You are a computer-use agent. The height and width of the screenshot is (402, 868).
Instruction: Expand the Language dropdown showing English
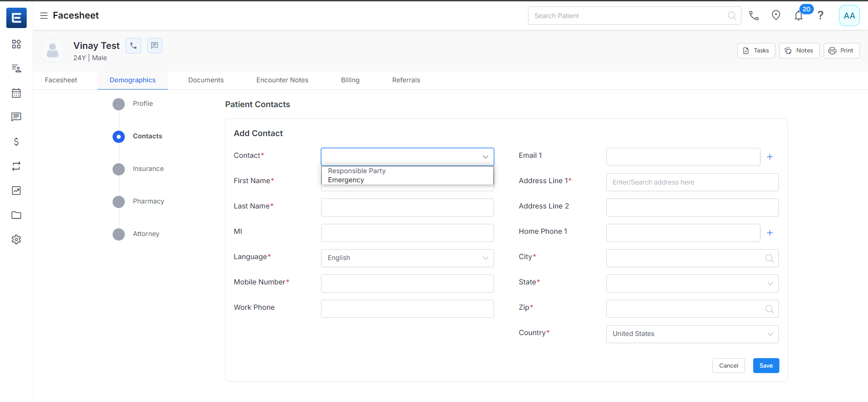tap(407, 258)
